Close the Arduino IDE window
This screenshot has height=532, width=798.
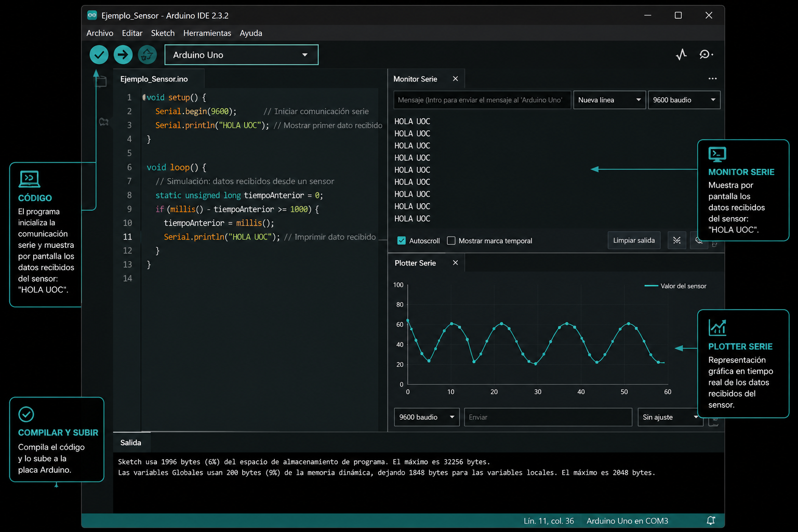click(x=709, y=16)
